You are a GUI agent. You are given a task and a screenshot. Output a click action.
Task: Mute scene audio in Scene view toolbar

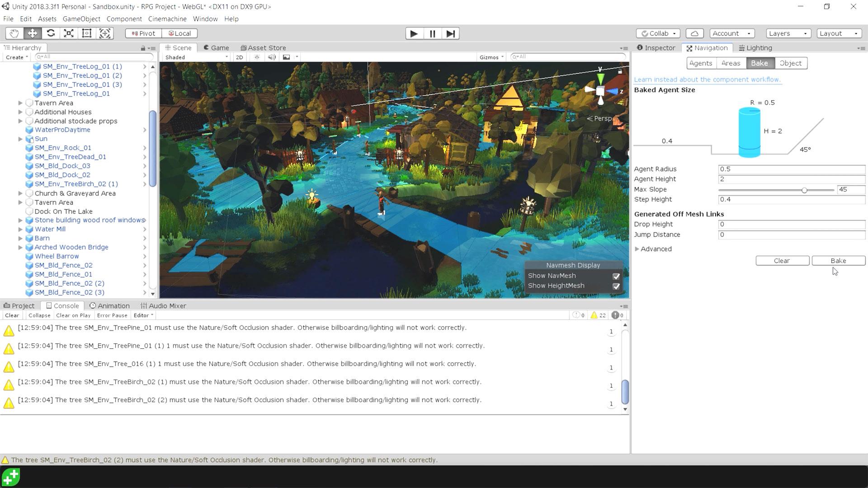[271, 57]
